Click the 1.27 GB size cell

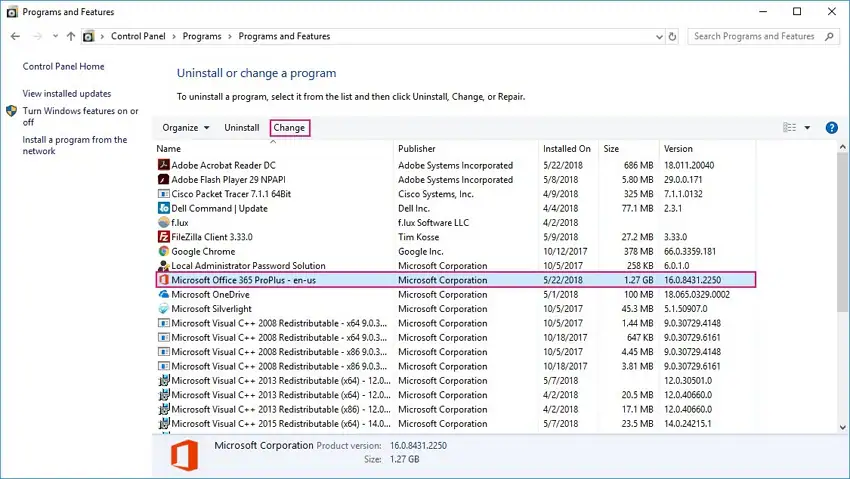pos(638,280)
